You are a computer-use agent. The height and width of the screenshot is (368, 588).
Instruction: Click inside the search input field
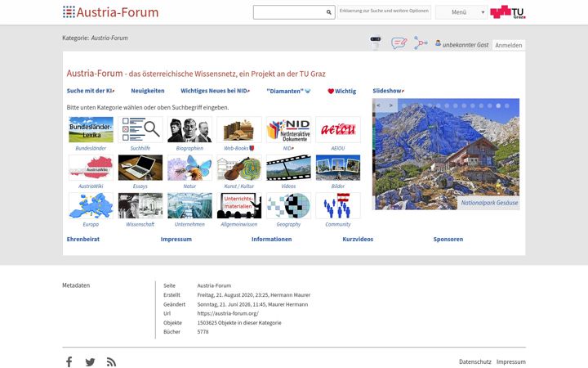click(x=290, y=12)
